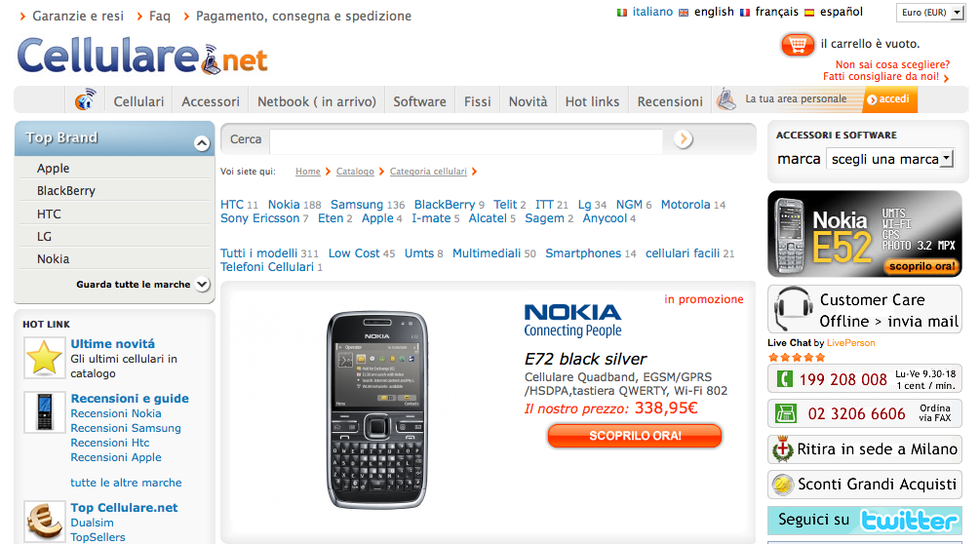980x544 pixels.
Task: Open the Seguici su Twitter banner
Action: [864, 520]
